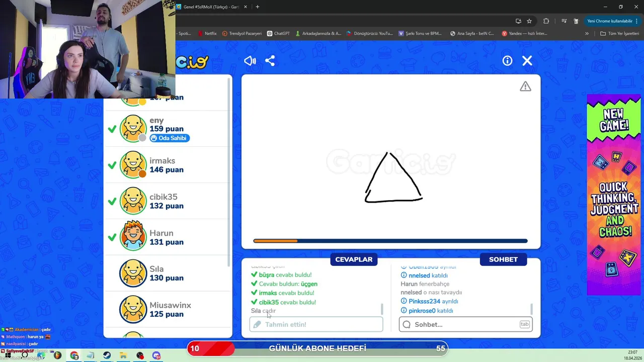Open the Yandex bookmark
Image resolution: width=644 pixels, height=362 pixels.
point(524,34)
